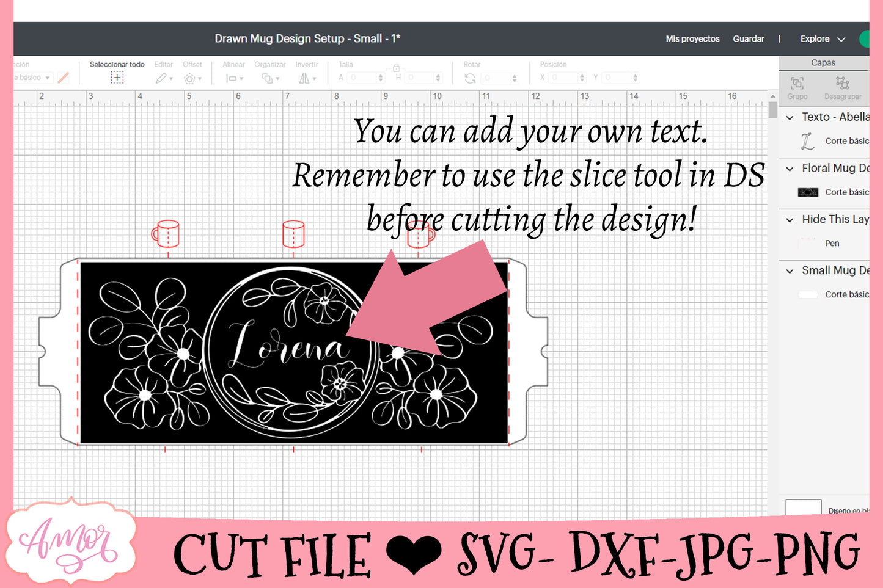The image size is (883, 588).
Task: Switch to the Capas panel tab
Action: pyautogui.click(x=823, y=63)
